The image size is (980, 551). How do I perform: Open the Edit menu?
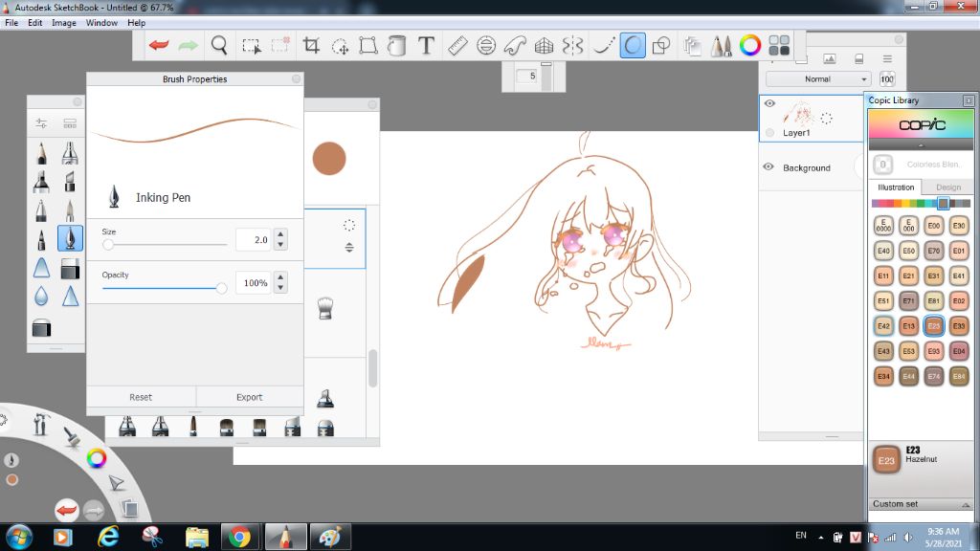35,23
